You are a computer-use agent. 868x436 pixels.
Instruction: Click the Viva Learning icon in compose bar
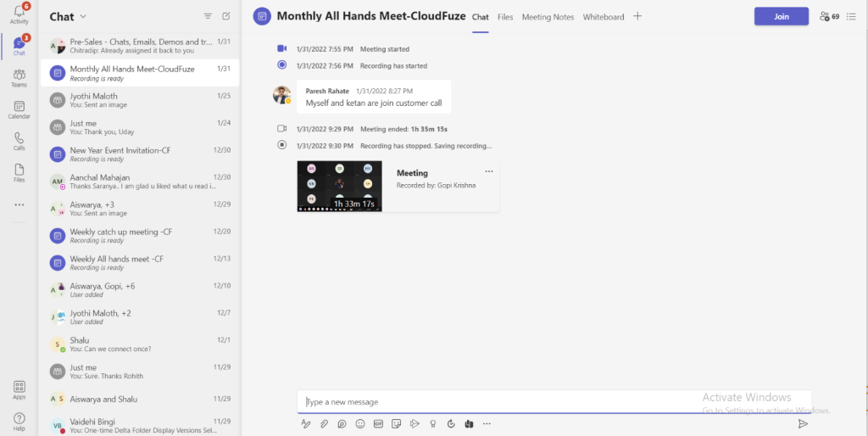(x=469, y=424)
